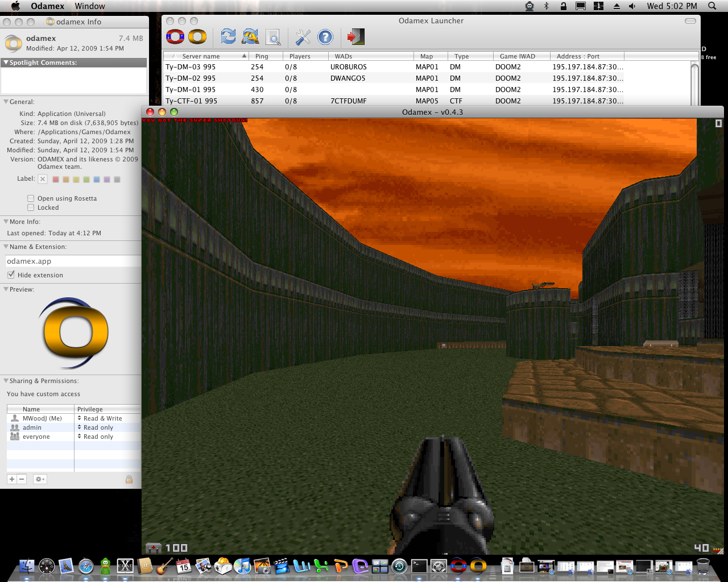Sort the server list by the Ping column

262,56
